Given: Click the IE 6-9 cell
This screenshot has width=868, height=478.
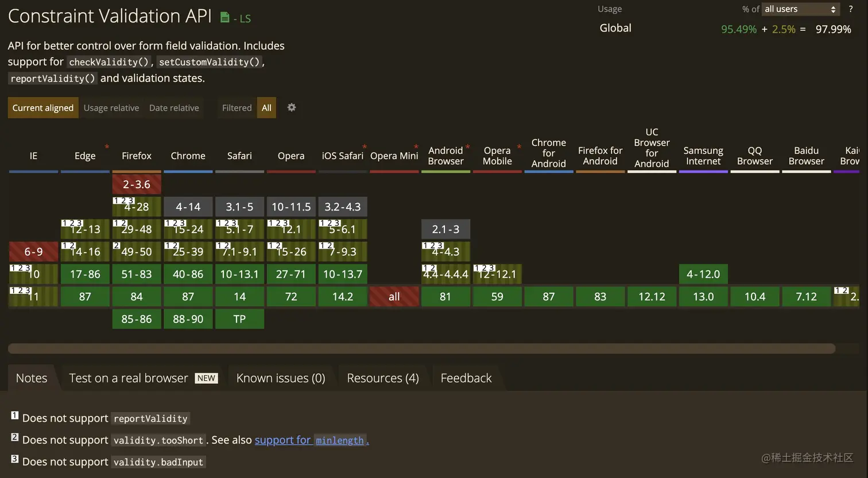Looking at the screenshot, I should click(x=33, y=251).
